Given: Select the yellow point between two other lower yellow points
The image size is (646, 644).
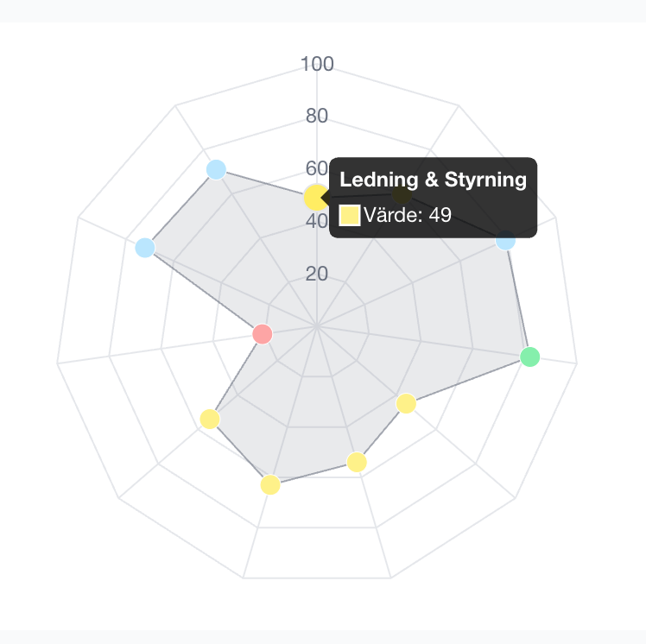Looking at the screenshot, I should [x=357, y=463].
